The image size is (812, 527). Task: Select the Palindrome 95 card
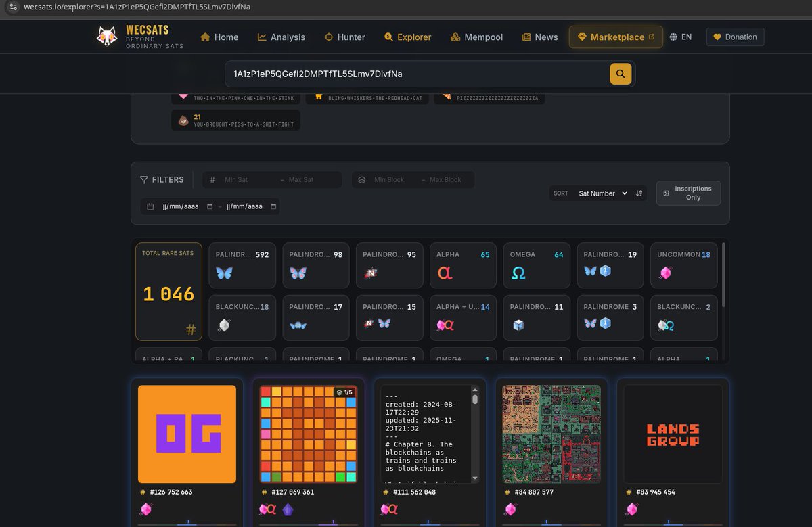click(389, 265)
